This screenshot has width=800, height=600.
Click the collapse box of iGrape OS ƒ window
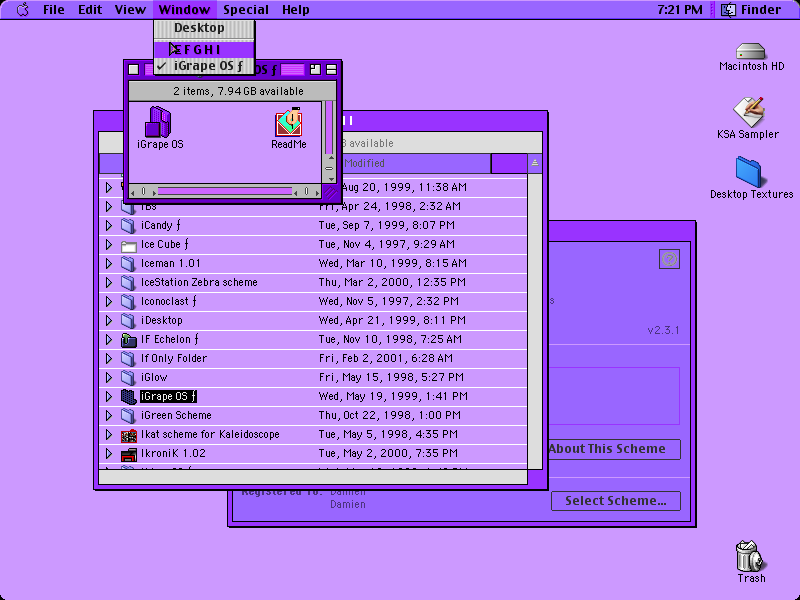coord(331,69)
